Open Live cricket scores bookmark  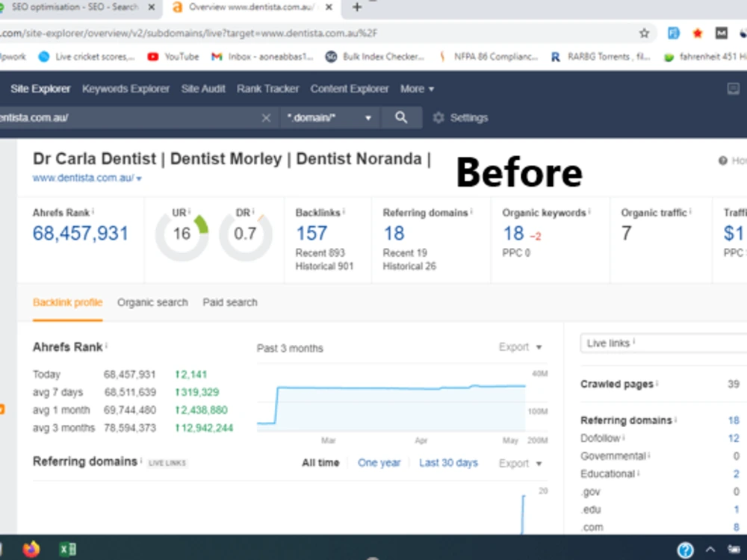pyautogui.click(x=87, y=57)
